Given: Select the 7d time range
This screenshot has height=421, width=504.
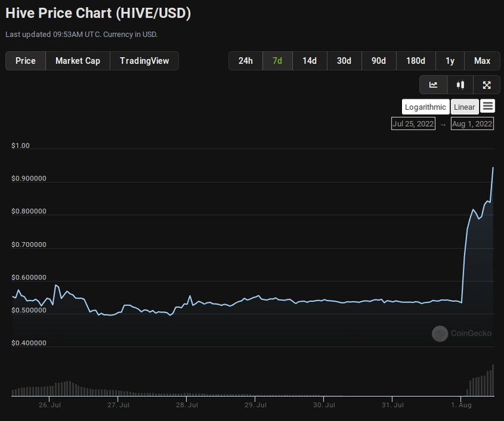Looking at the screenshot, I should point(277,61).
